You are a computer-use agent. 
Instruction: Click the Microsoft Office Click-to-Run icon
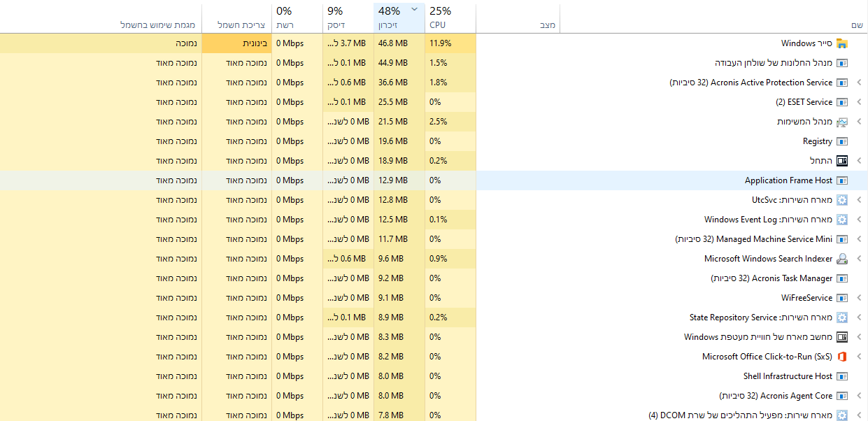click(x=842, y=357)
